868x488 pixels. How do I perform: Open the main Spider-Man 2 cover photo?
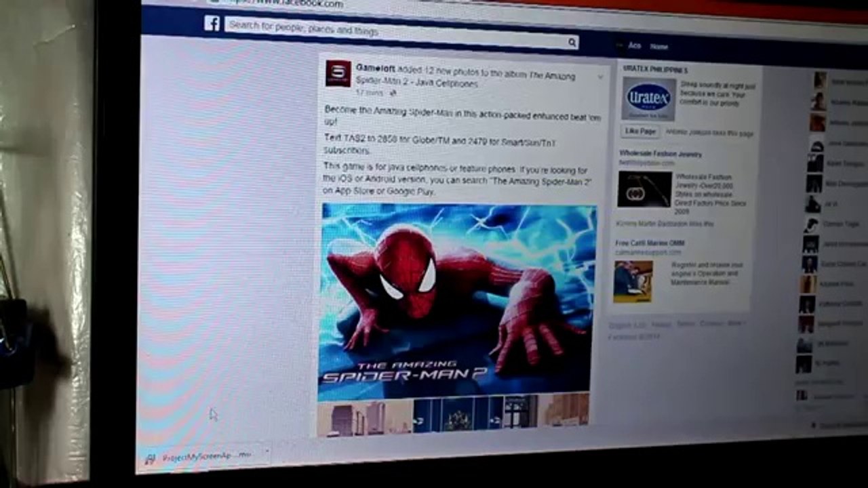point(457,300)
